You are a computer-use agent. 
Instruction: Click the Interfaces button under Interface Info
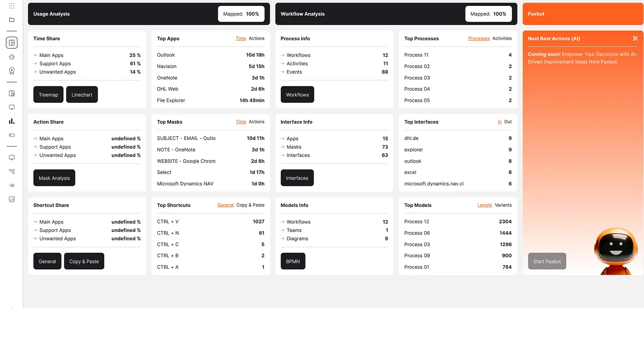(x=297, y=178)
